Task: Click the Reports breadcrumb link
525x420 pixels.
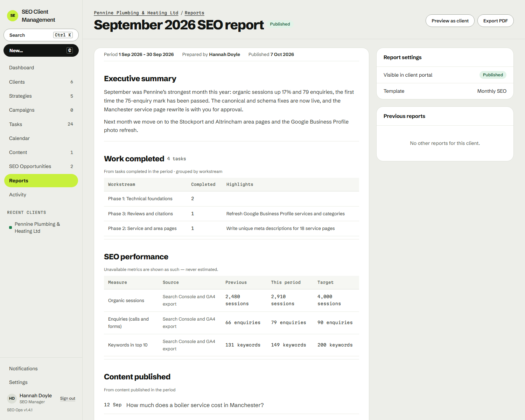Action: click(x=195, y=13)
